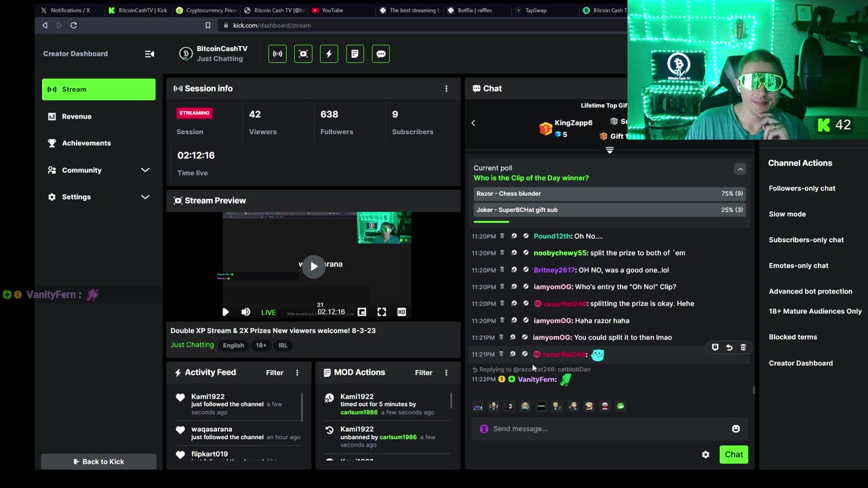Image resolution: width=868 pixels, height=488 pixels.
Task: Collapse the current poll panel
Action: [740, 169]
